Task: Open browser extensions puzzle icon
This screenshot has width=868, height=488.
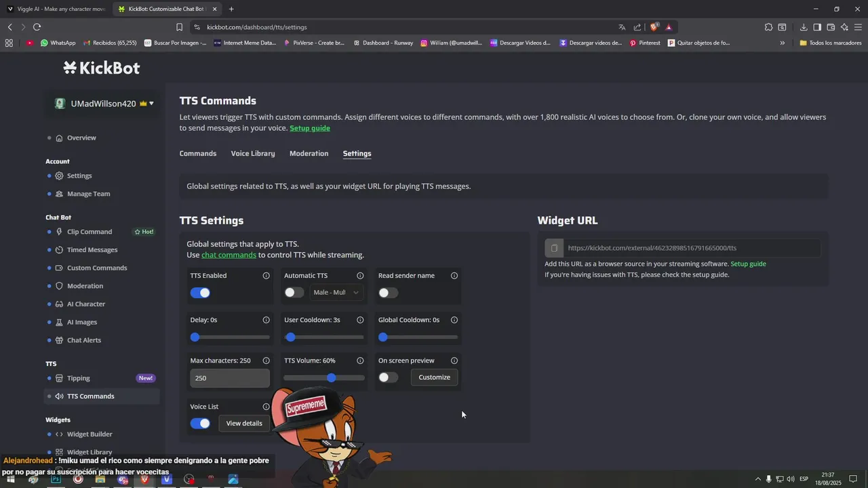Action: (x=768, y=27)
